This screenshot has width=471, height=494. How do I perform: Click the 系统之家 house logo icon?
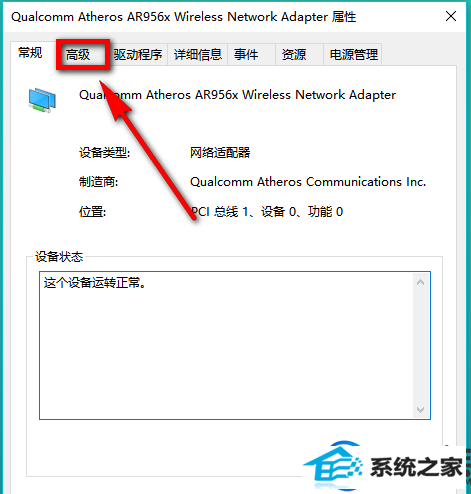[333, 465]
